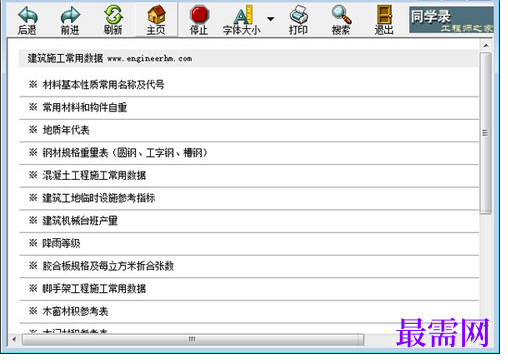
Task: Open 钢材规格重量表 entry
Action: pyautogui.click(x=125, y=153)
